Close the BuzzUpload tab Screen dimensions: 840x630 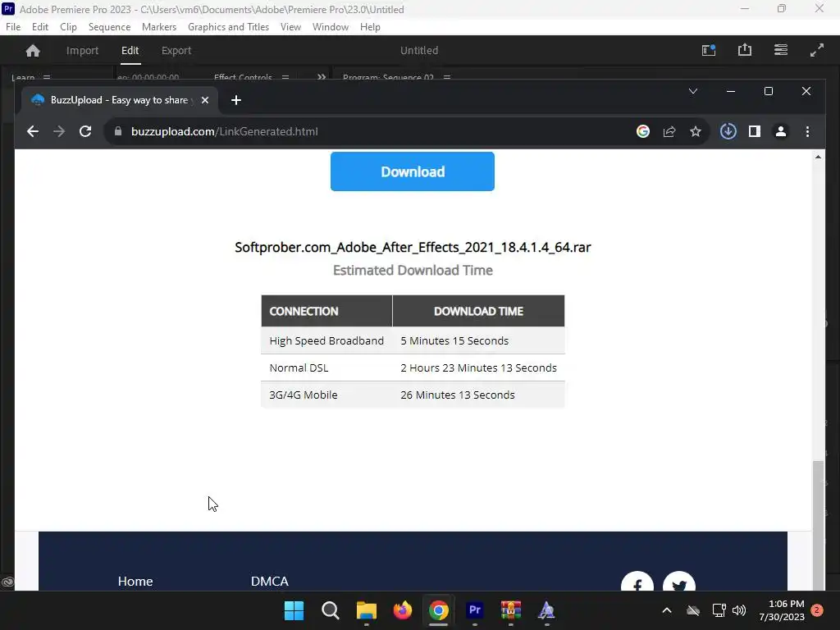click(x=204, y=100)
